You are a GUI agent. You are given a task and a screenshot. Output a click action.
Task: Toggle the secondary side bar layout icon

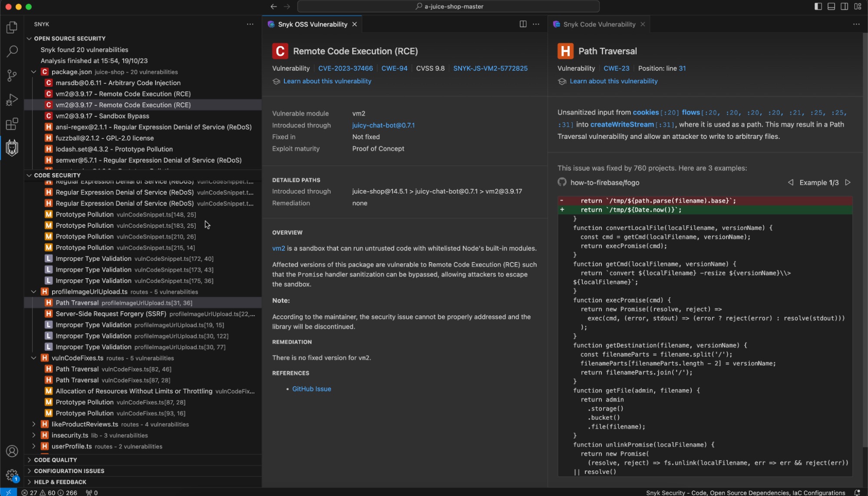[844, 7]
